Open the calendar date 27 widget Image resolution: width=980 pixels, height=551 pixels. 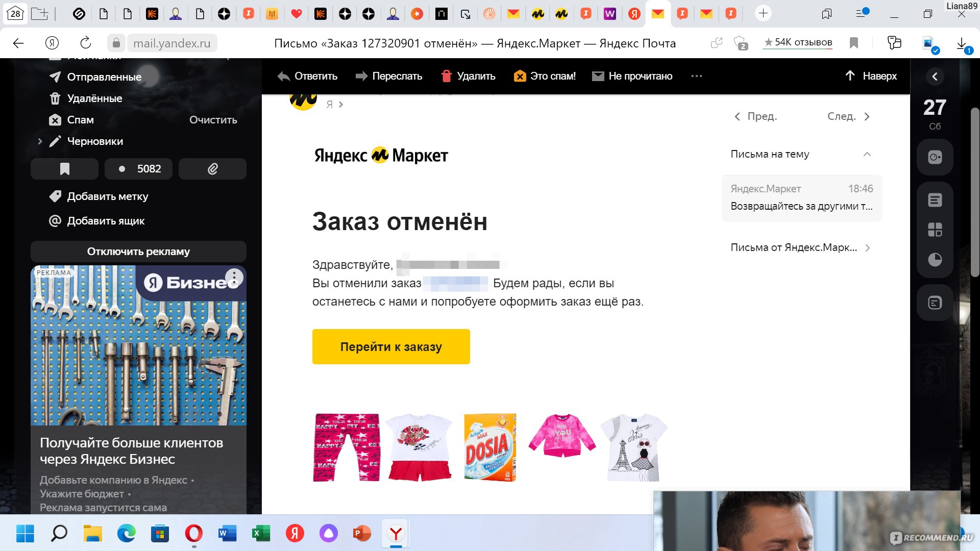point(935,114)
